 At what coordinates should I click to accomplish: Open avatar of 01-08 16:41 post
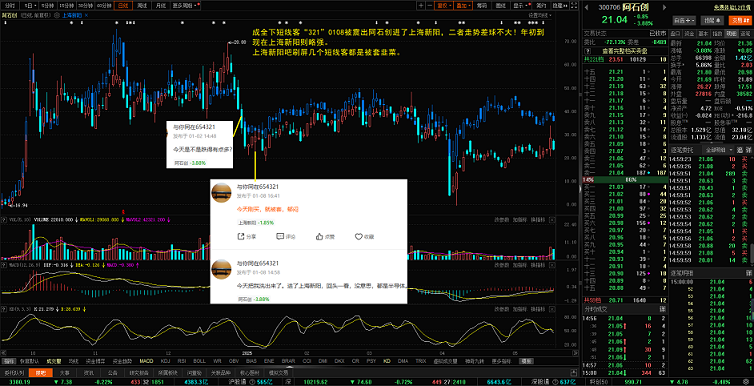222,192
